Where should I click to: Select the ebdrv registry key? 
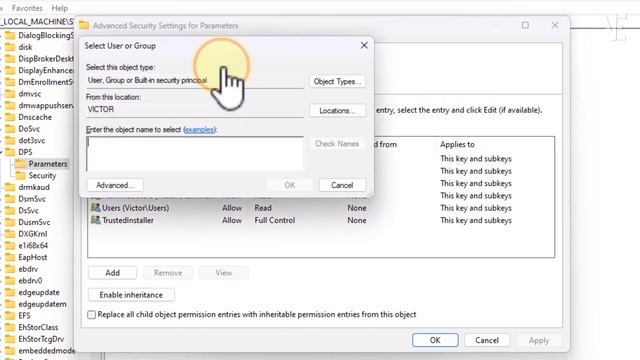click(28, 269)
